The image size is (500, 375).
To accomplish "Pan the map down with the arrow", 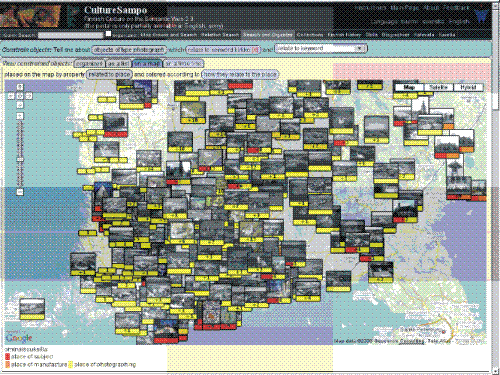I will click(x=20, y=105).
